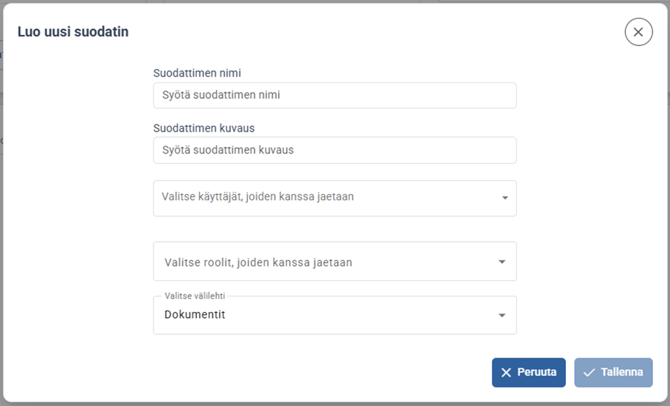
Task: Click the 'Luo uusi suodatin' dialog title
Action: pos(73,32)
